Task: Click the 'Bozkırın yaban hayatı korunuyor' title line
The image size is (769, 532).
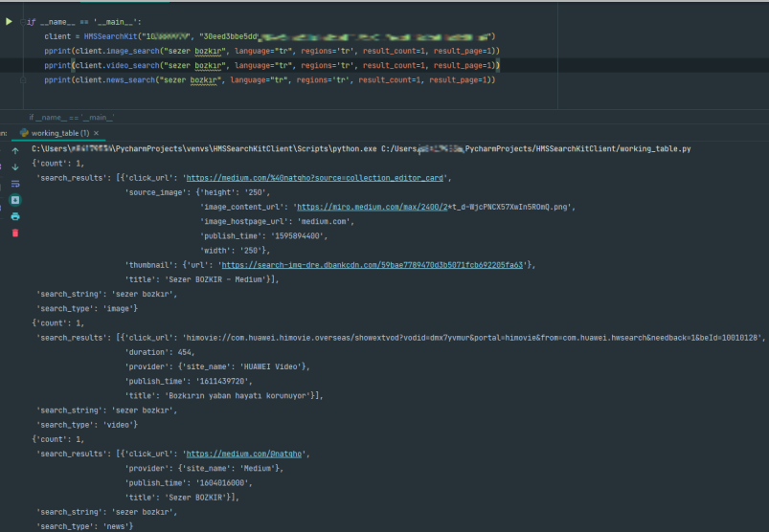Action: tap(224, 395)
